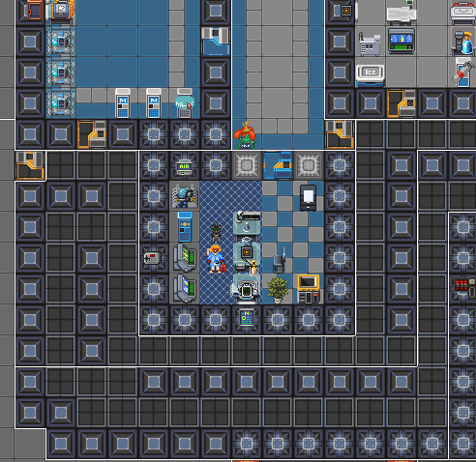Click the wall camera with orange lens
The height and width of the screenshot is (462, 476).
tap(345, 11)
